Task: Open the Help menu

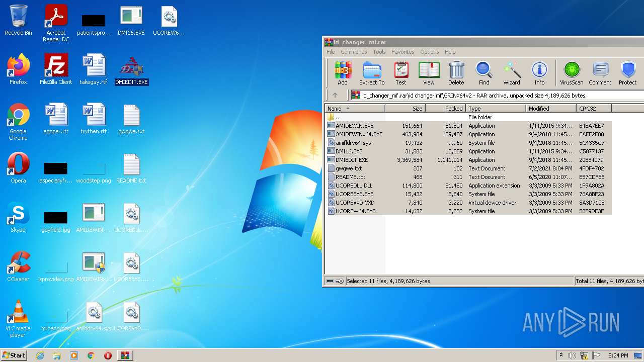Action: coord(450,52)
